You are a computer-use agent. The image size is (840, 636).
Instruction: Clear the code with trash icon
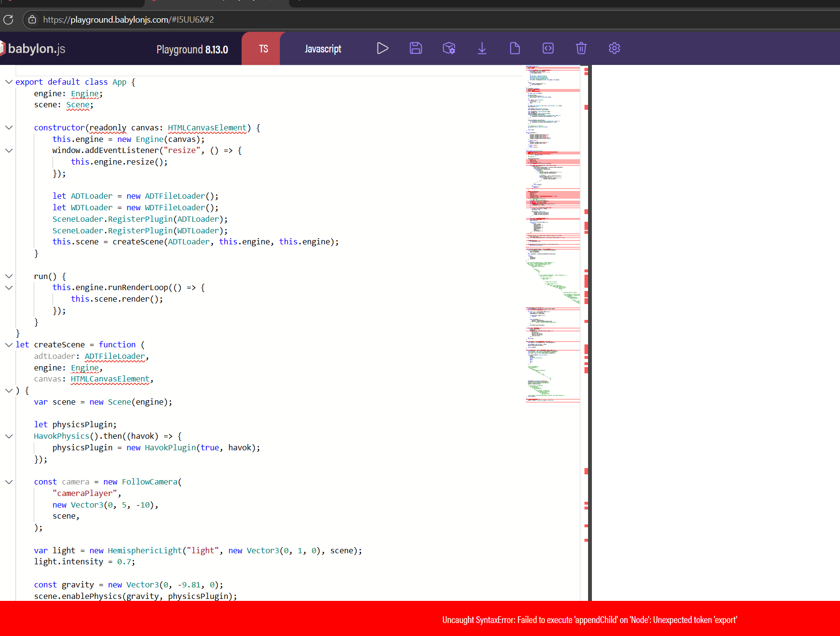581,48
